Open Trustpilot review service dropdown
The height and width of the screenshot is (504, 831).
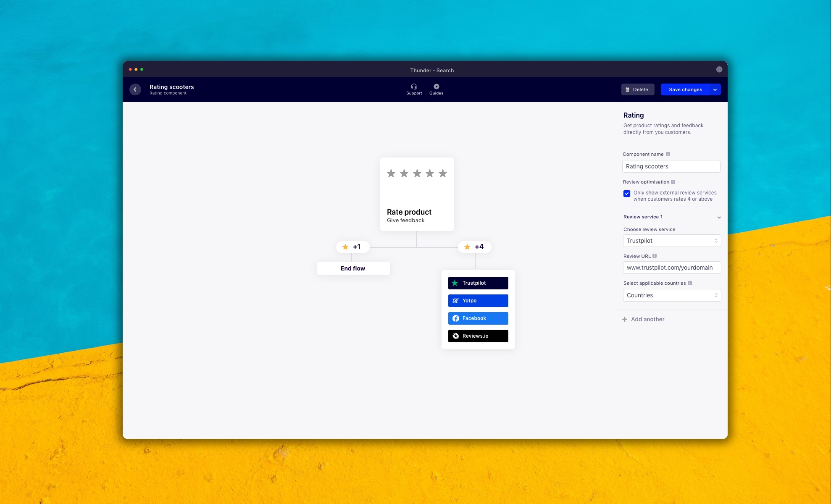coord(671,241)
